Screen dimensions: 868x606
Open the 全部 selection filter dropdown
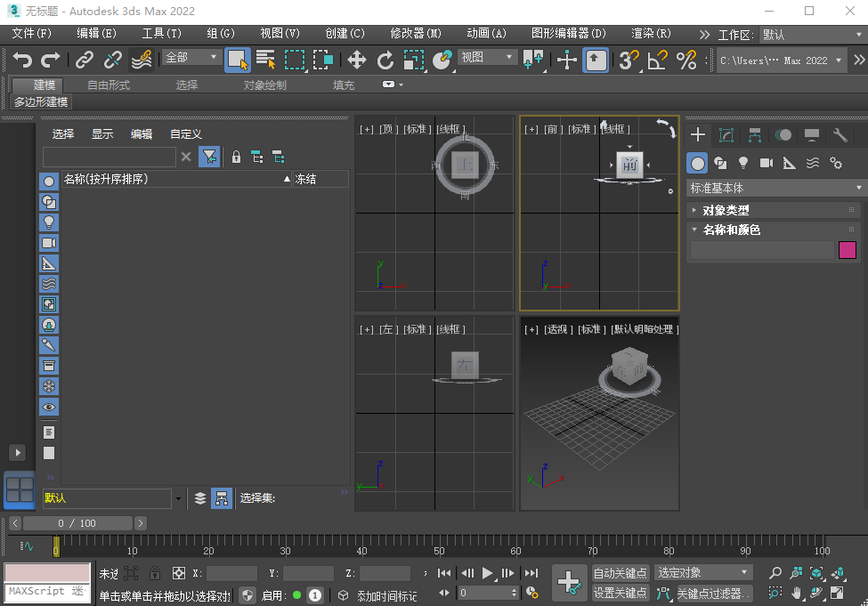click(190, 57)
